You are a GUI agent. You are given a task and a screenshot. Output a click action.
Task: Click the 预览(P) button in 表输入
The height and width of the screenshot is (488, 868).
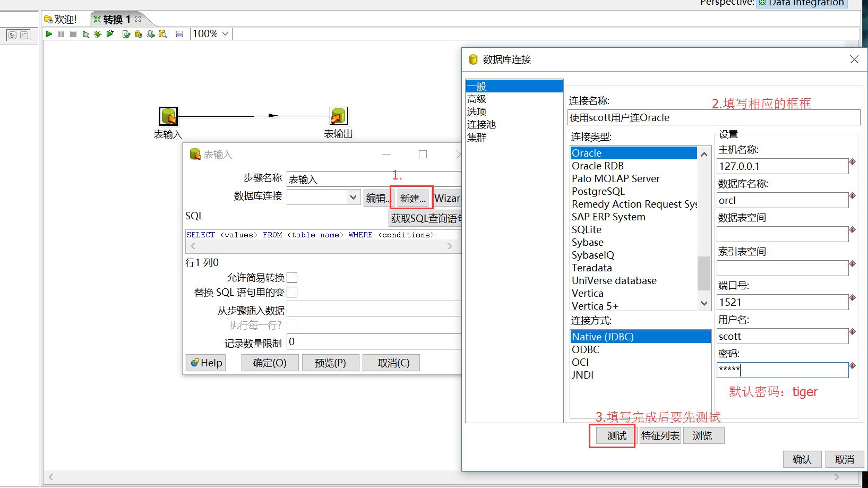coord(330,363)
